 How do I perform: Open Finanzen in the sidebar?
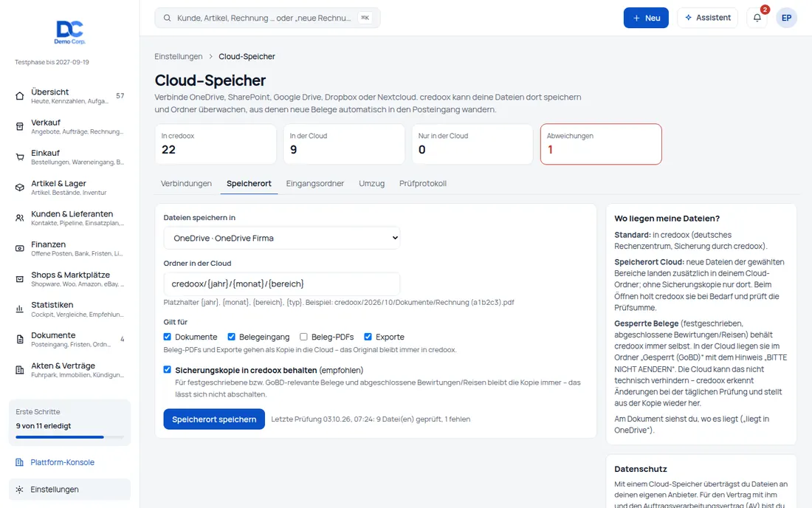point(69,249)
